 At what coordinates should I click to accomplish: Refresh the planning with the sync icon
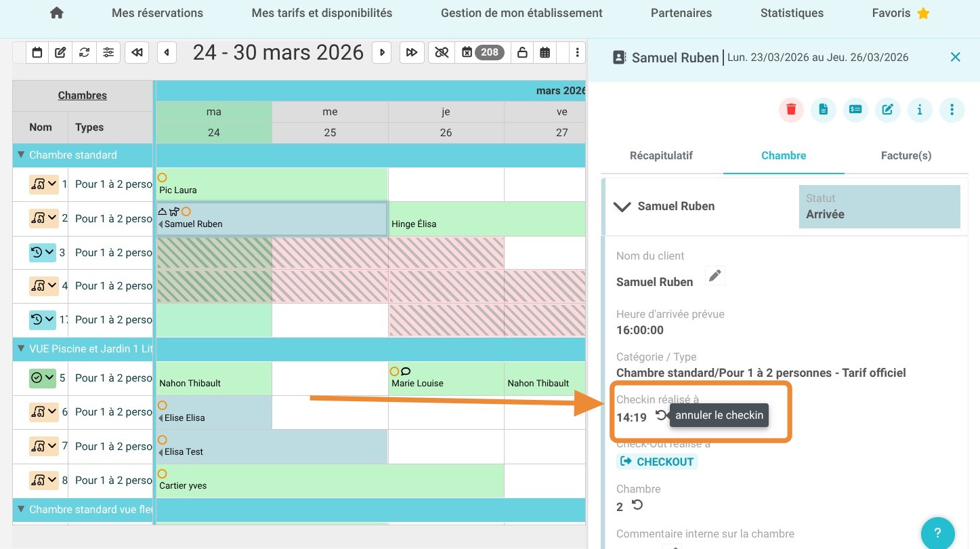pos(84,52)
